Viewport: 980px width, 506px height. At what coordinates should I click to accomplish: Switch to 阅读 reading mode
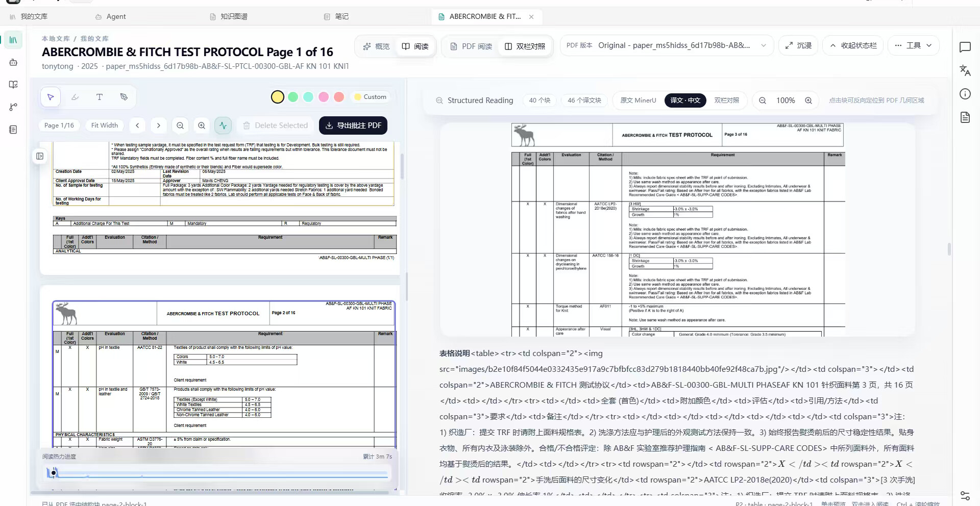coord(415,46)
